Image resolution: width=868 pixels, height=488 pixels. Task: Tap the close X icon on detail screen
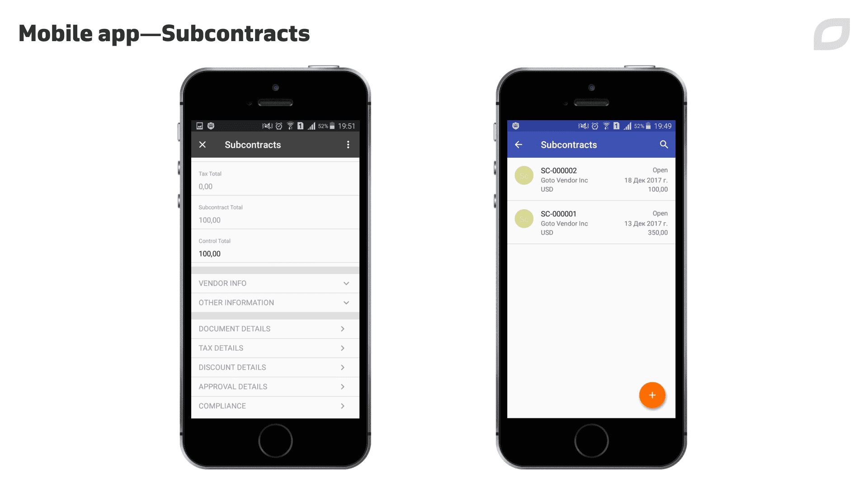[x=203, y=144]
